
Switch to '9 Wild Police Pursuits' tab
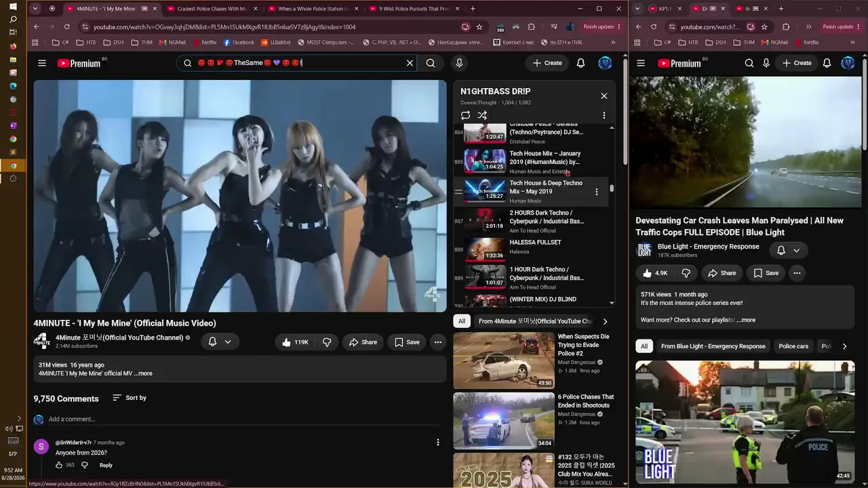[414, 9]
